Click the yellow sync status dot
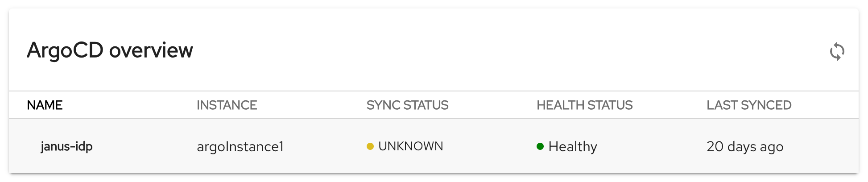This screenshot has height=182, width=868. tap(370, 146)
